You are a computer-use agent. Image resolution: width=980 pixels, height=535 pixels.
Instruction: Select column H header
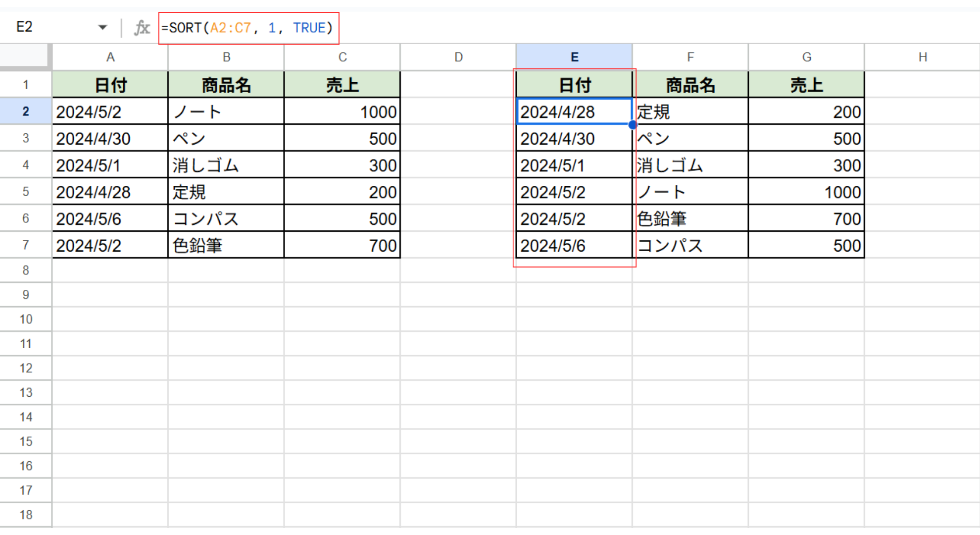923,57
